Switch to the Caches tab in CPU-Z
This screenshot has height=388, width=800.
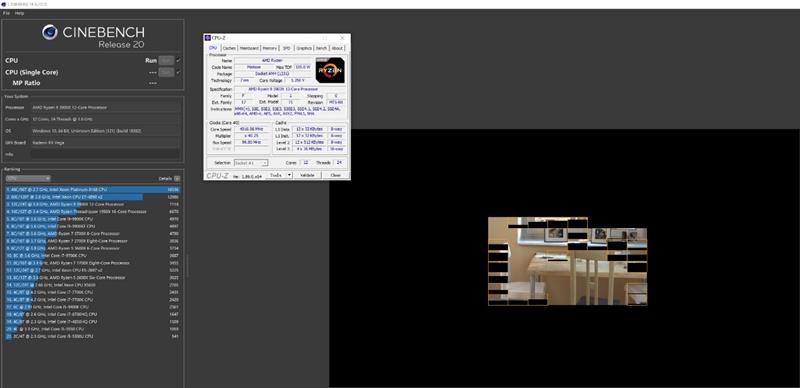[229, 48]
